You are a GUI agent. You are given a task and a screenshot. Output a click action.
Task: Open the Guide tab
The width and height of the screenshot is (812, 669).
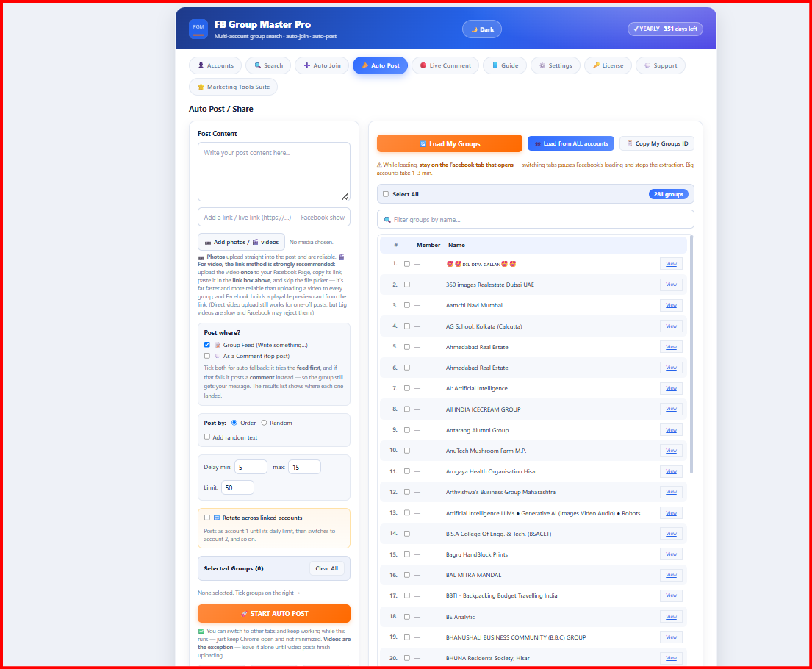[x=505, y=66]
